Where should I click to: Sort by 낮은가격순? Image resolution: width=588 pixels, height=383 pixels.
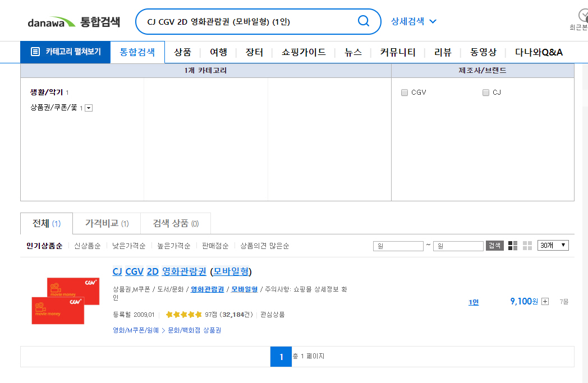click(128, 246)
